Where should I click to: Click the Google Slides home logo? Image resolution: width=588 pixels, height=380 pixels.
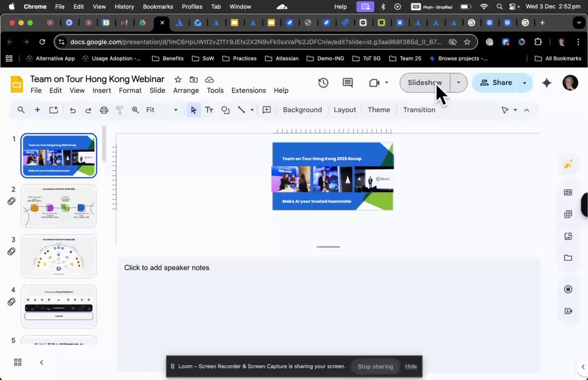click(x=16, y=84)
